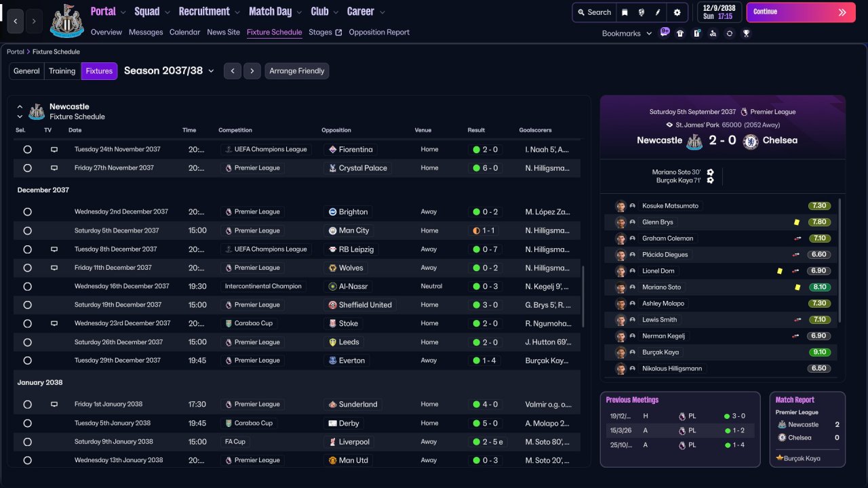Open the Bookmarks dropdown
The image size is (868, 488).
627,33
